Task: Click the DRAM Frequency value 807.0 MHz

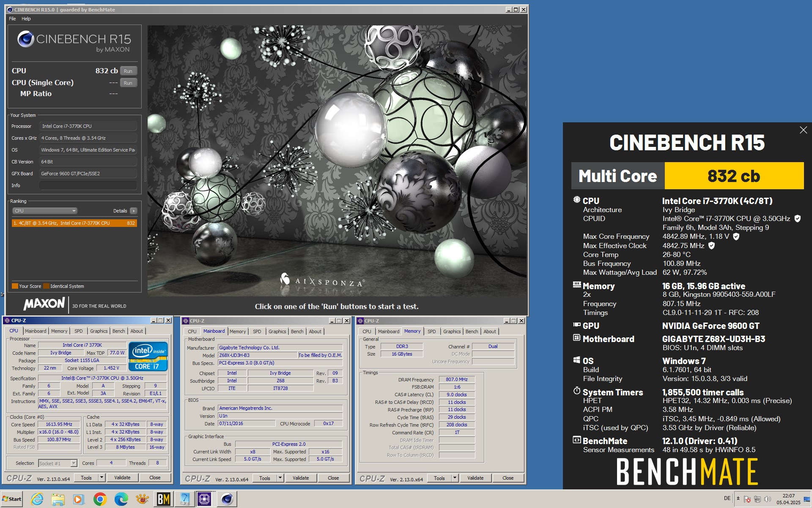Action: (457, 380)
